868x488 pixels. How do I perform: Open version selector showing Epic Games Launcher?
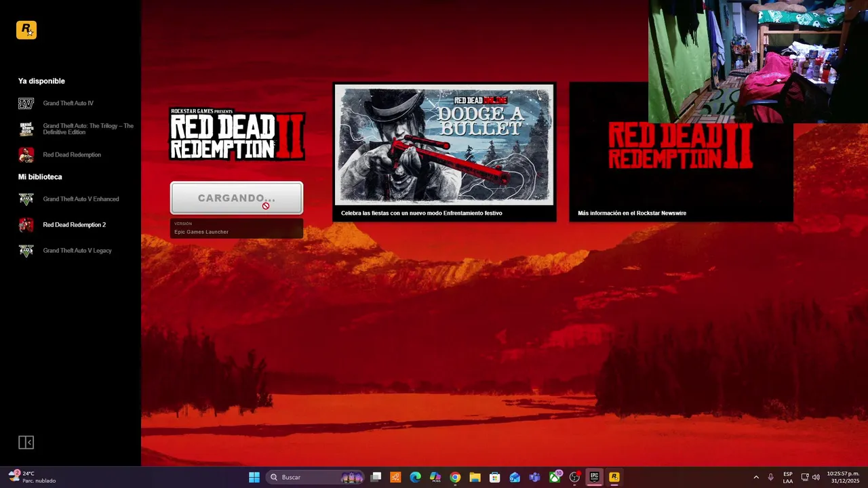[x=237, y=228]
